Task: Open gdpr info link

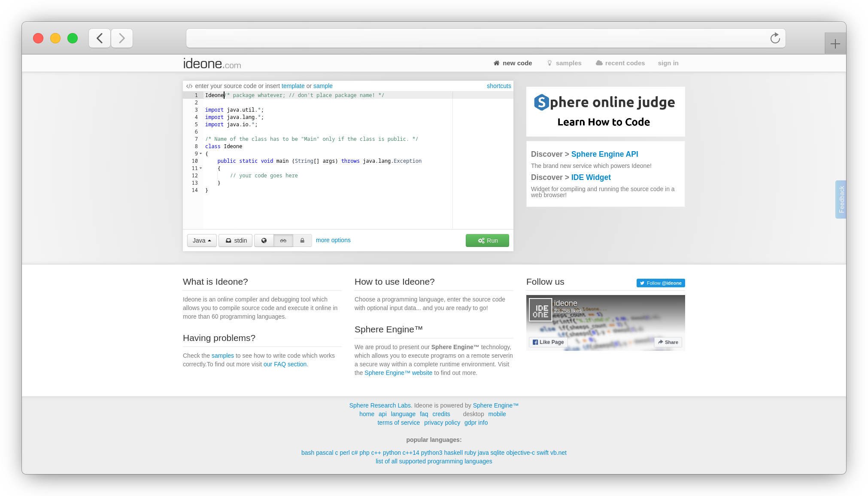Action: pyautogui.click(x=476, y=423)
